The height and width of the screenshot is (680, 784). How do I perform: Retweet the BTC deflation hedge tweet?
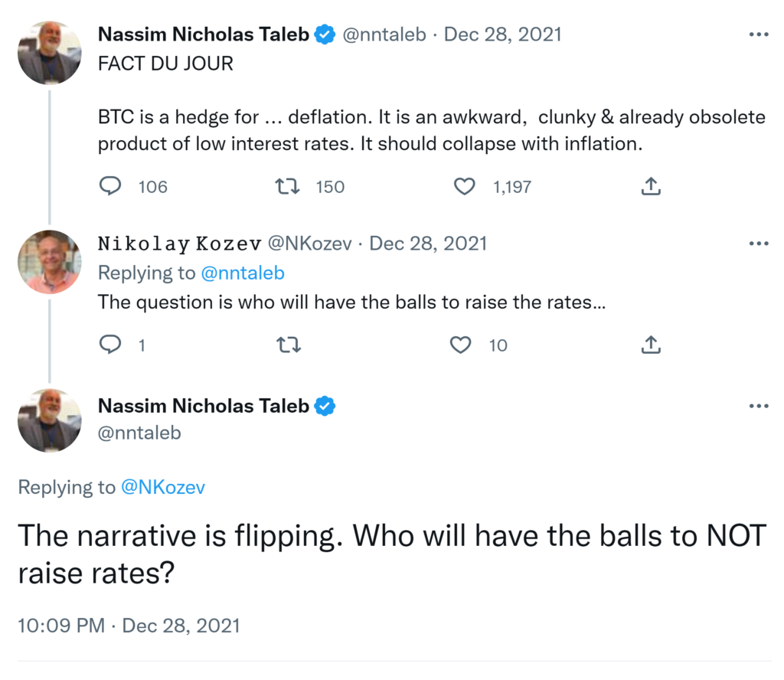(288, 186)
